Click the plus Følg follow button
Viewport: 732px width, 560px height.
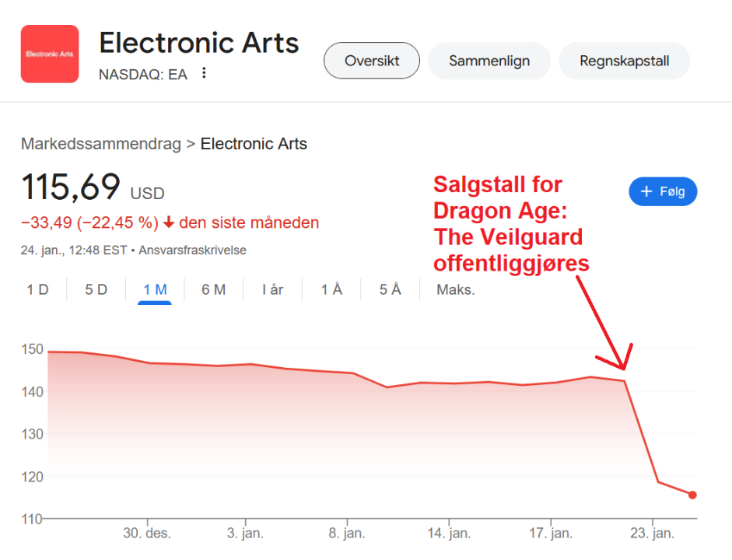[663, 191]
